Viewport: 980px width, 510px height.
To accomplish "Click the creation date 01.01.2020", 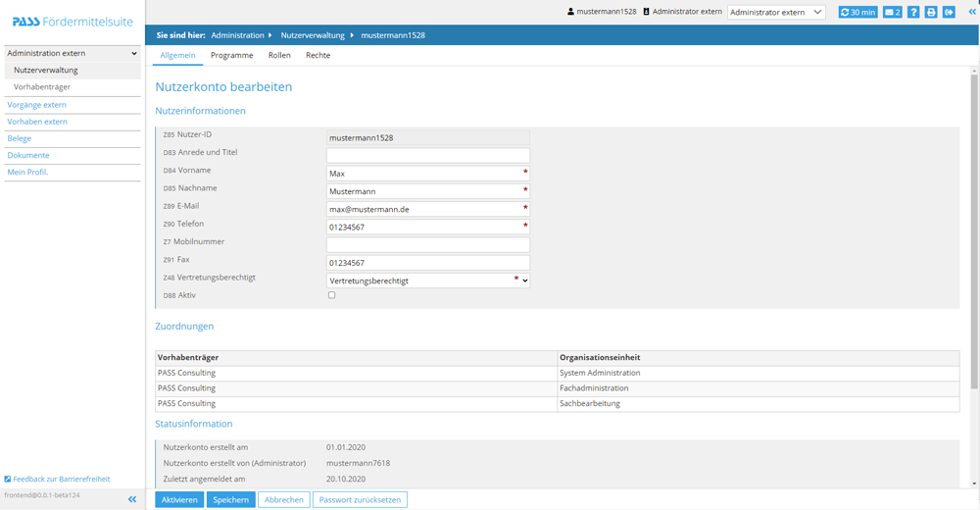I will (346, 447).
